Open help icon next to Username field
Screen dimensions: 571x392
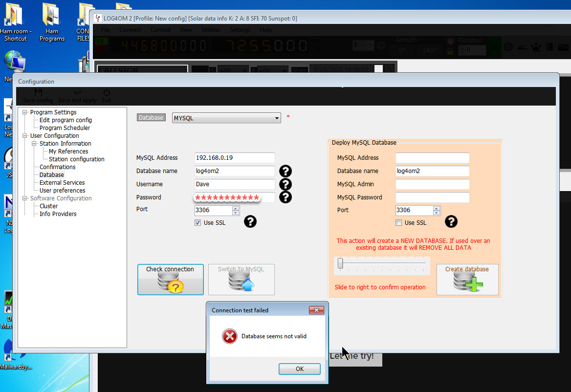click(285, 184)
